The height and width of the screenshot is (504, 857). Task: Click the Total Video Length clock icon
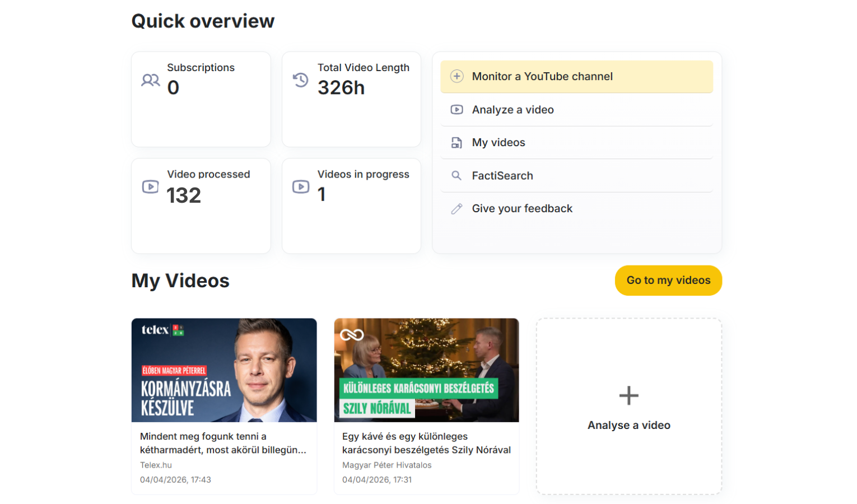pos(301,80)
